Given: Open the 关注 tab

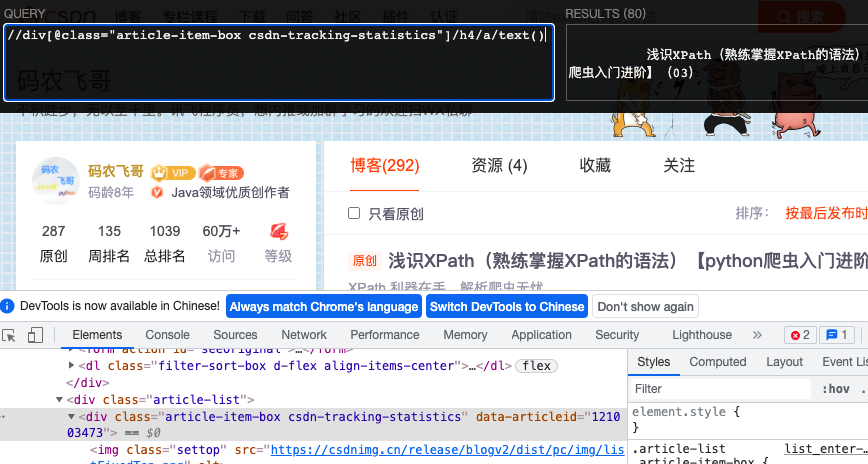Looking at the screenshot, I should (679, 166).
